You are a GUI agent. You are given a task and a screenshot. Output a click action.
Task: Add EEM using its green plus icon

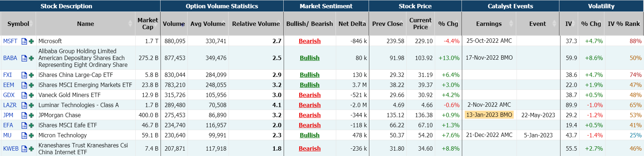tap(31, 85)
